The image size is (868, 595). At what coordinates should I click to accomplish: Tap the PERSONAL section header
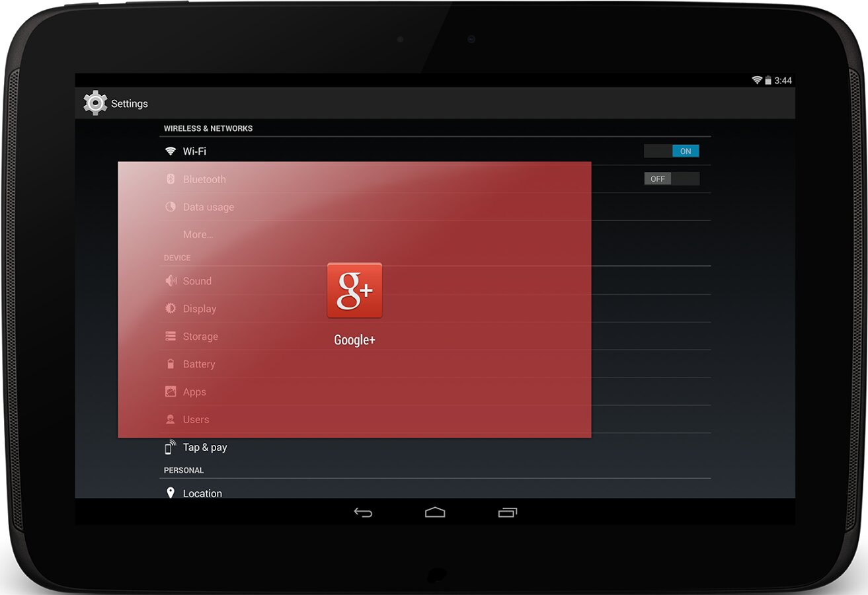coord(184,471)
